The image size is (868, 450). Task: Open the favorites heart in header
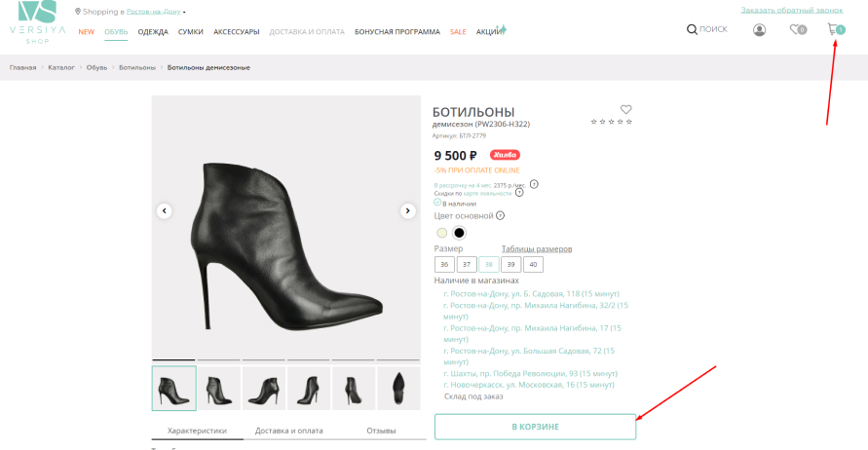[x=795, y=29]
